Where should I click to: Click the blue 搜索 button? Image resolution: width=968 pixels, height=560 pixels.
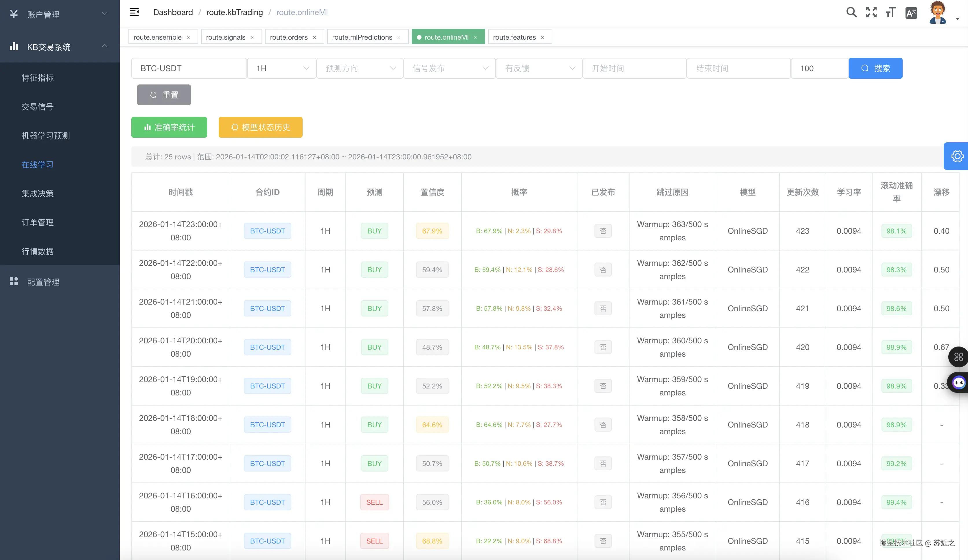875,68
